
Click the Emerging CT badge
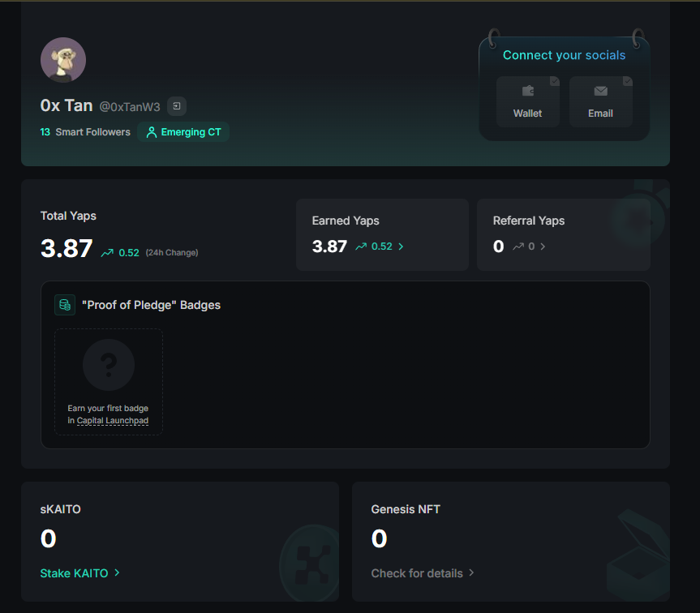(x=183, y=132)
